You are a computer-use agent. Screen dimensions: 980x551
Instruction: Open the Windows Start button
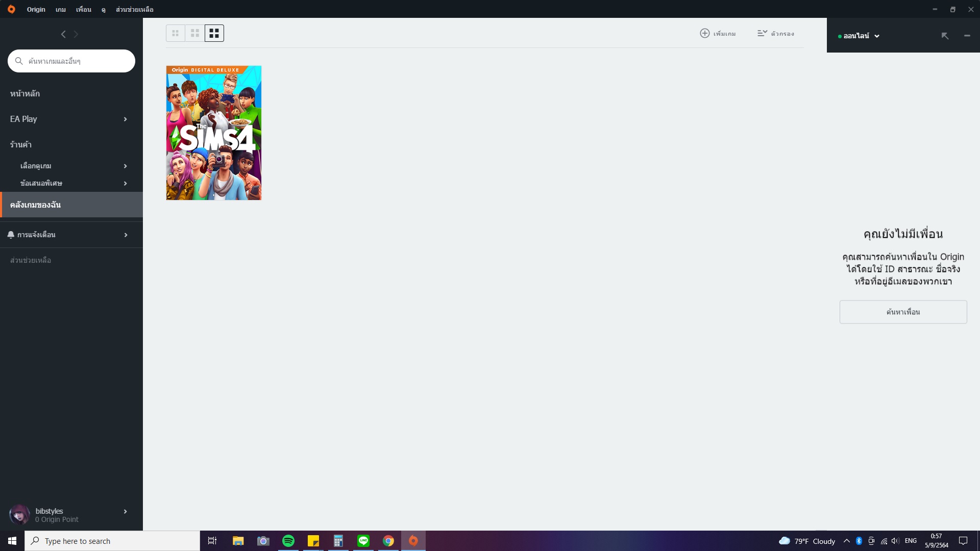[12, 541]
